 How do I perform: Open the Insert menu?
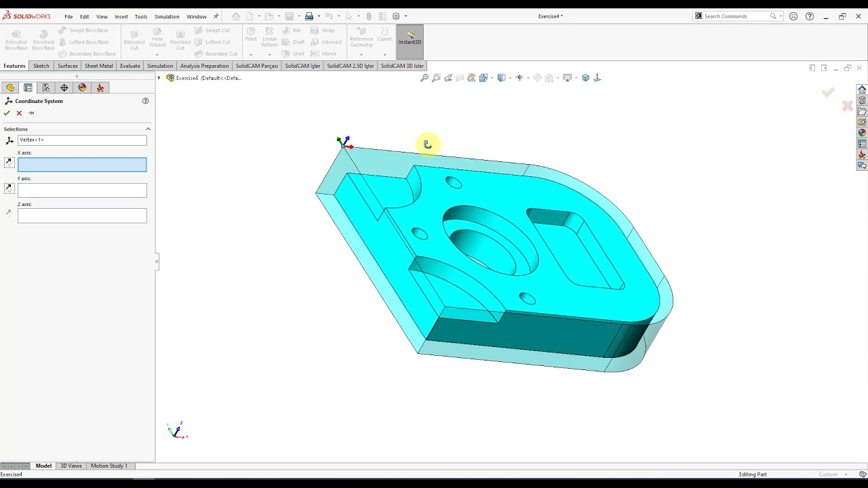coord(121,16)
